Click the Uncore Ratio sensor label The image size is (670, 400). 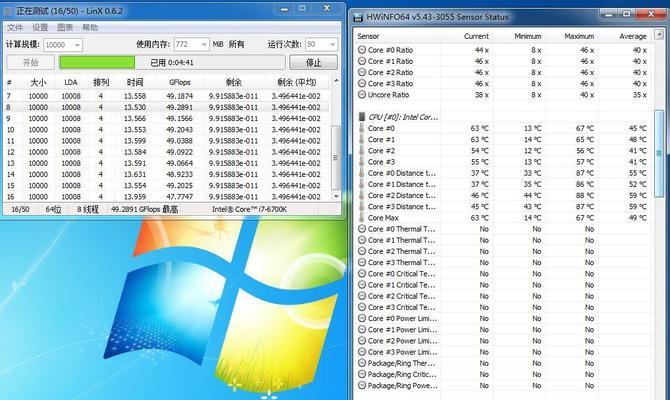[388, 95]
